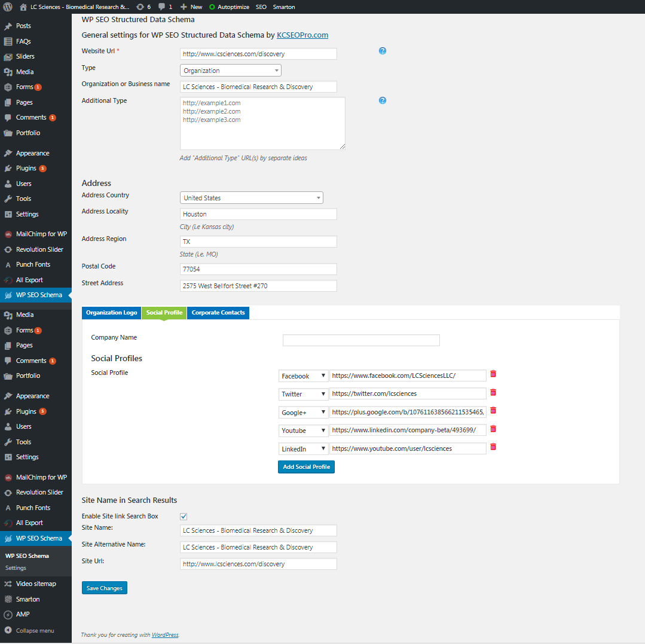Delete the linkedin.com/company-beta profile row
This screenshot has width=645, height=644.
pyautogui.click(x=493, y=429)
